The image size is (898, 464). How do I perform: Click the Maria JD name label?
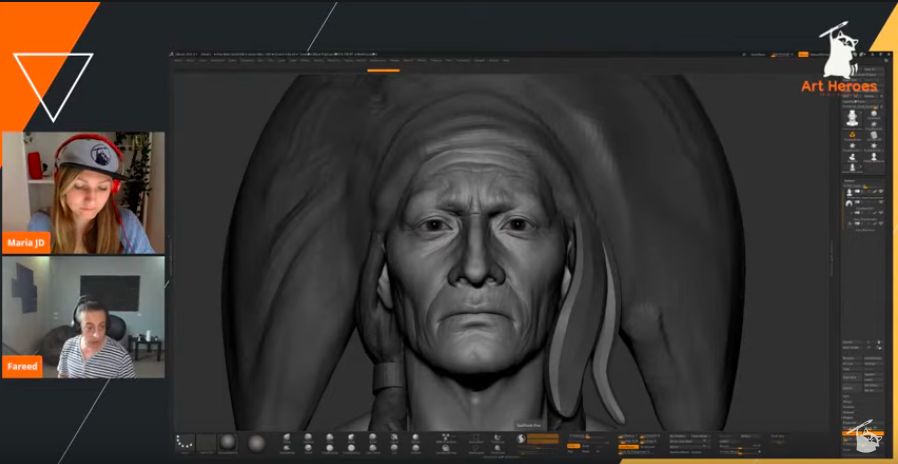pos(23,241)
